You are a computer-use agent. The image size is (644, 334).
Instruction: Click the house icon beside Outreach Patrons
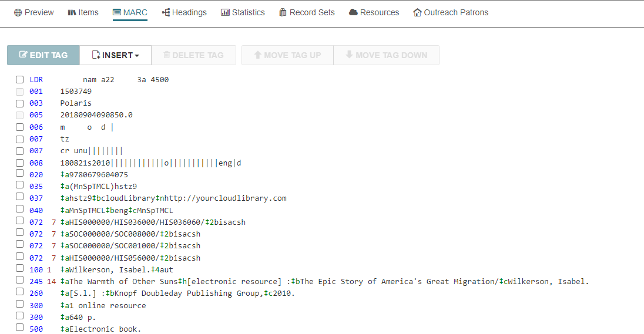417,13
